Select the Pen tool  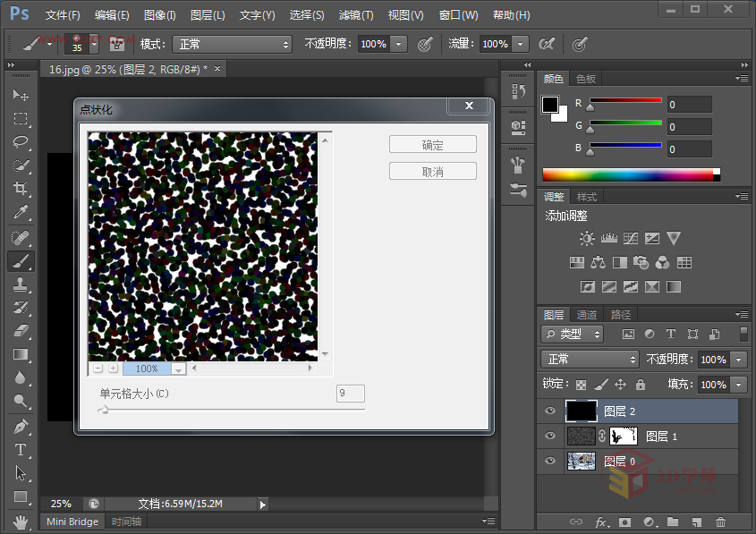pos(21,426)
